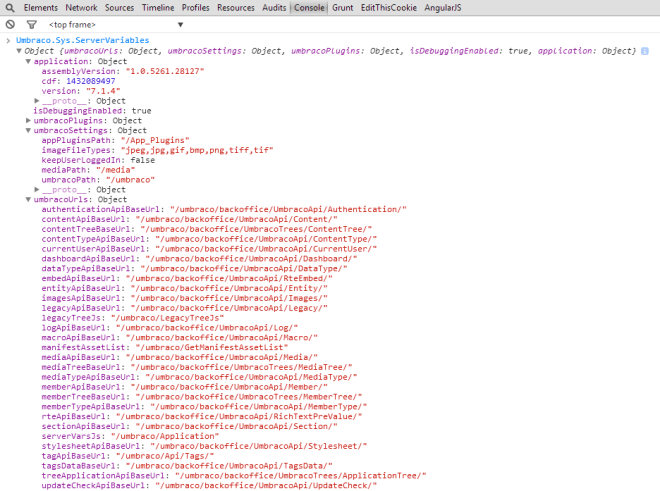Select the Console tab
This screenshot has height=491, width=660.
(309, 8)
